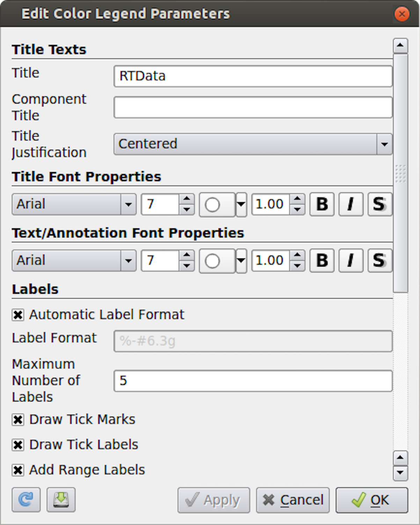Open the title font color swatch
Viewport: 420px width, 525px height.
tap(216, 205)
